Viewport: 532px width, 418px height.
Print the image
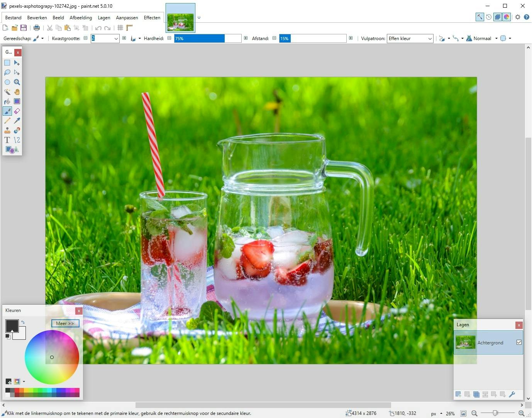tap(37, 28)
